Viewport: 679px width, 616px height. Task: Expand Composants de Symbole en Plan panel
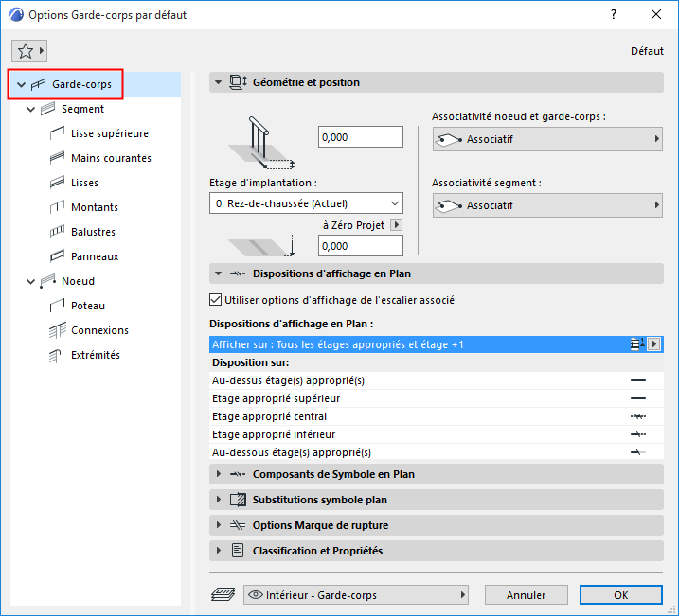[218, 474]
